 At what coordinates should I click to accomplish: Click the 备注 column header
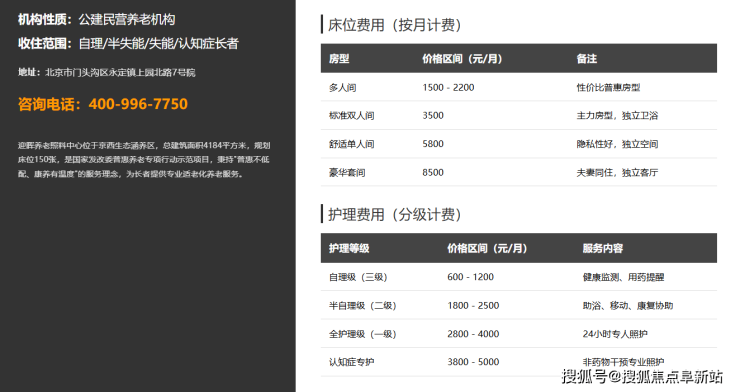587,59
